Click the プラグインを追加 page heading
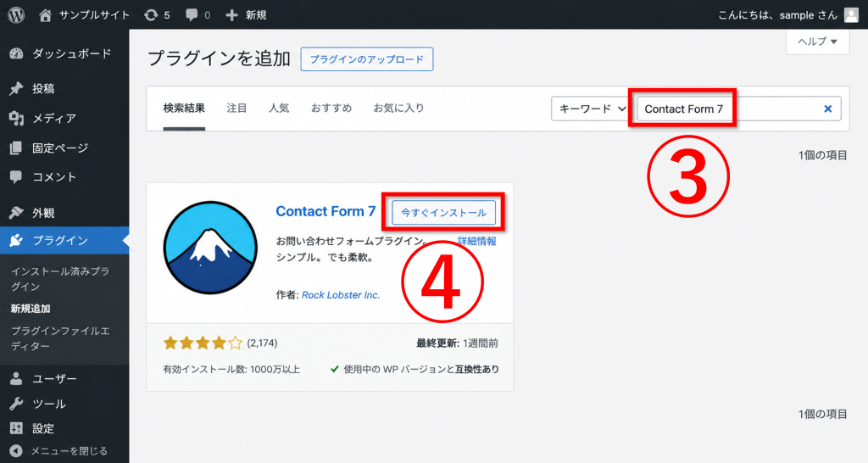868x463 pixels. [220, 59]
